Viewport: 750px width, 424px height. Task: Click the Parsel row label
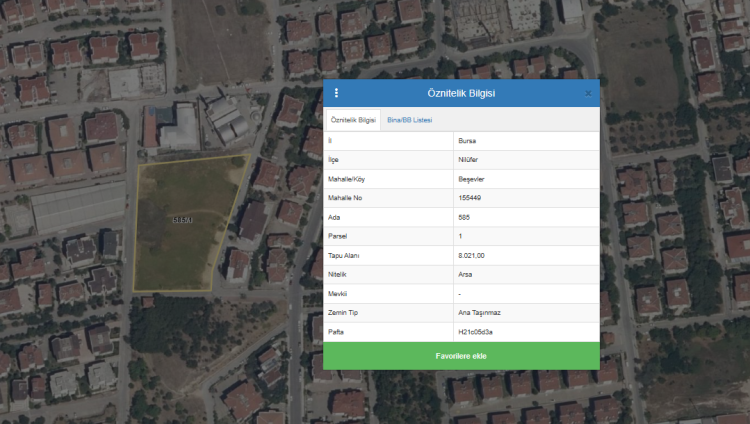pos(338,236)
